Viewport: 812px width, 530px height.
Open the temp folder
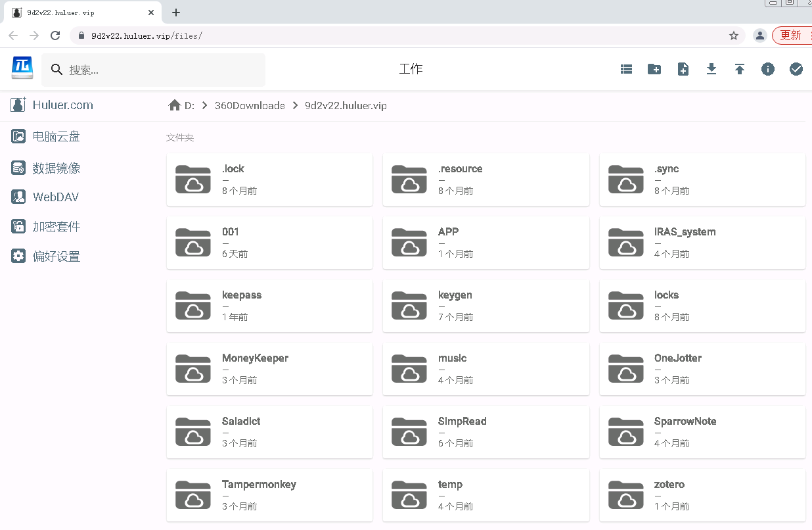tap(486, 495)
